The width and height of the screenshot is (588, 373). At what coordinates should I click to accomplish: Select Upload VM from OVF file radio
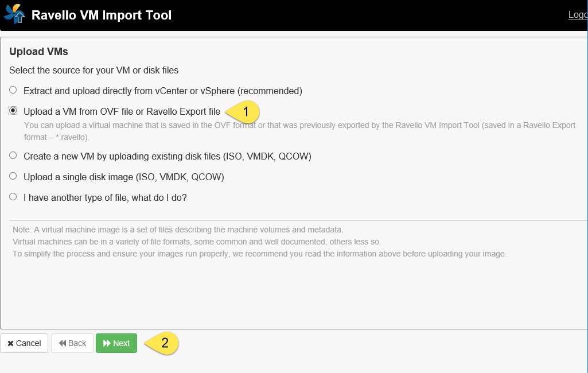13,111
